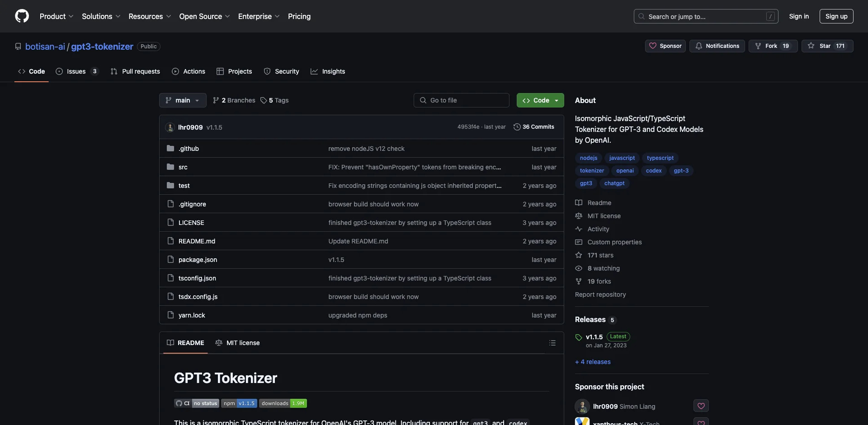The image size is (868, 425).
Task: Star the gpt3-tokenizer repository
Action: 827,46
